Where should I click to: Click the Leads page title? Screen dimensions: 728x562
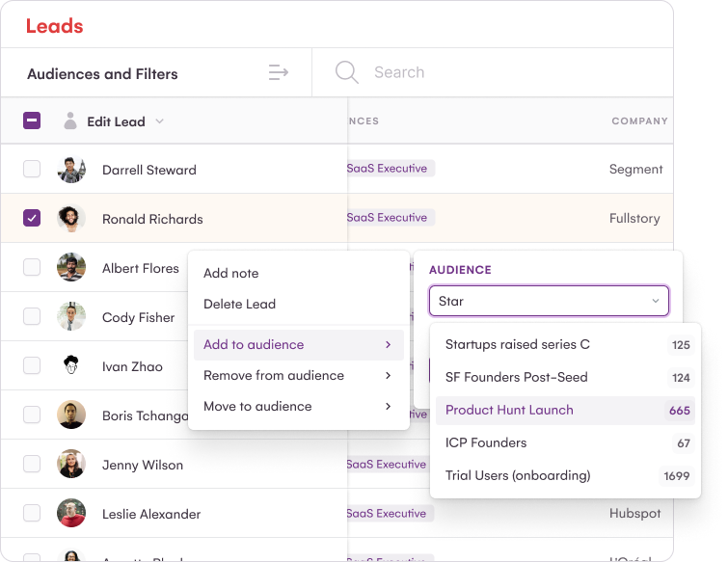point(54,26)
